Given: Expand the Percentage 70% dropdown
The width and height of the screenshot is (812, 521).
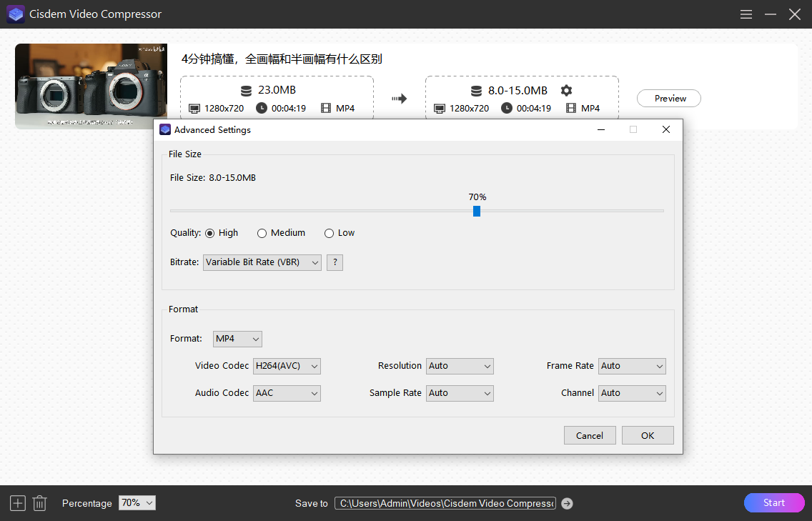Looking at the screenshot, I should (137, 503).
